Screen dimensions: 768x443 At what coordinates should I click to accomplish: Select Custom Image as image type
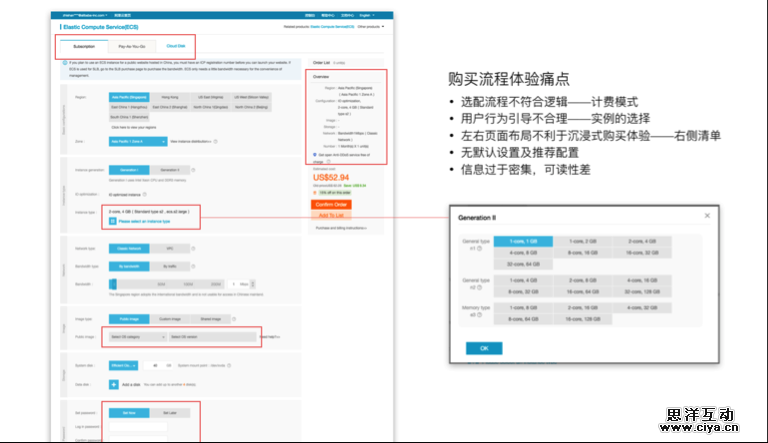pyautogui.click(x=170, y=319)
